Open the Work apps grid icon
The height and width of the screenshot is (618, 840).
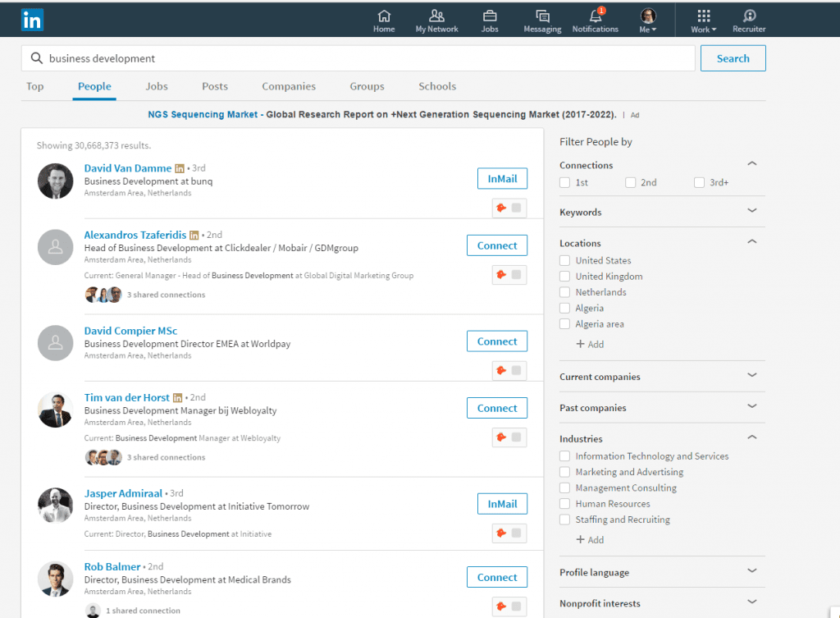point(703,16)
